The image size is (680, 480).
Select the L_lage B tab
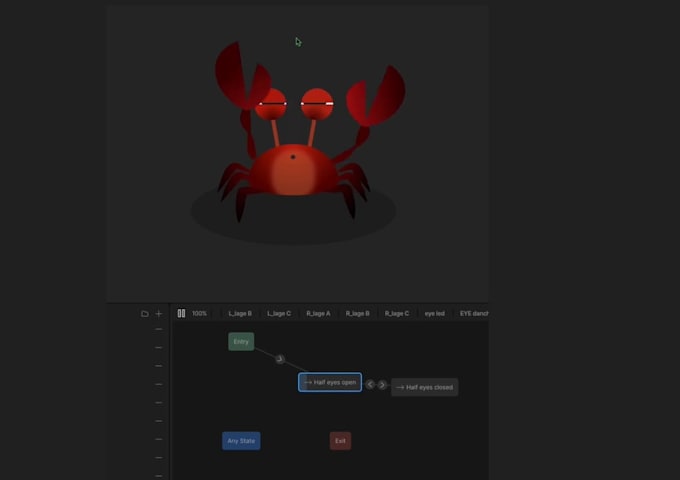click(240, 313)
